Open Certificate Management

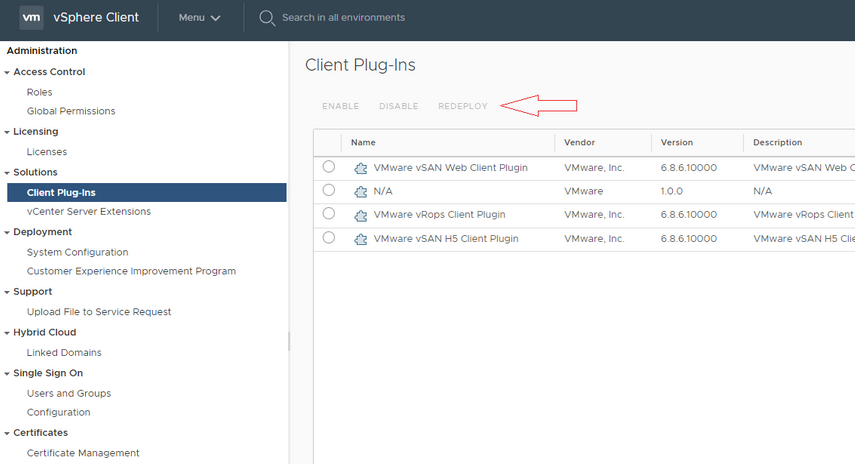(x=83, y=453)
